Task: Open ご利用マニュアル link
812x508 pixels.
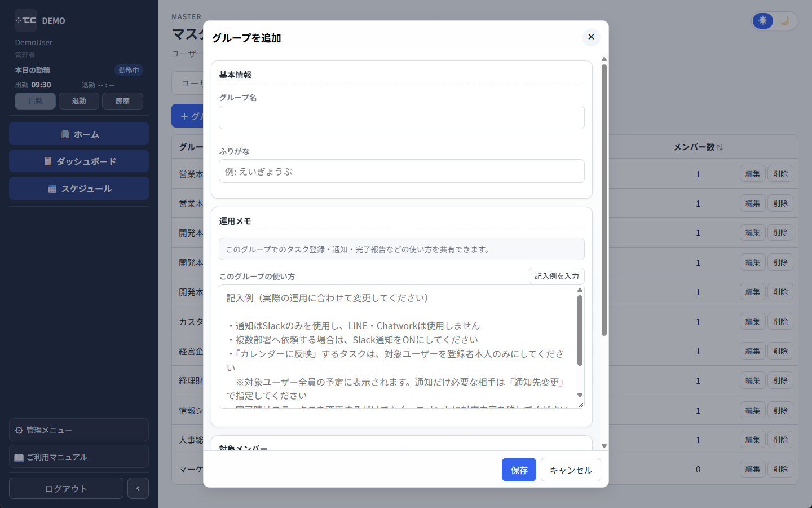Action: click(x=79, y=457)
